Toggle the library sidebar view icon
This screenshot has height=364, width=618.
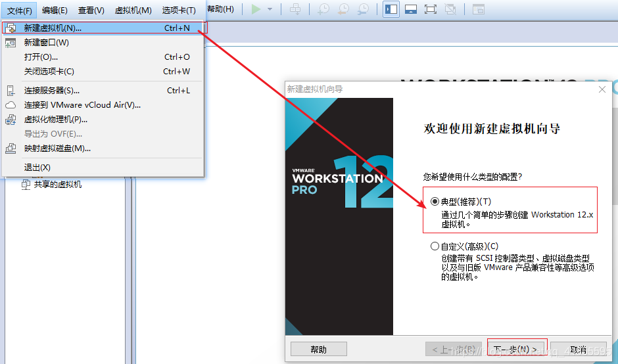391,9
